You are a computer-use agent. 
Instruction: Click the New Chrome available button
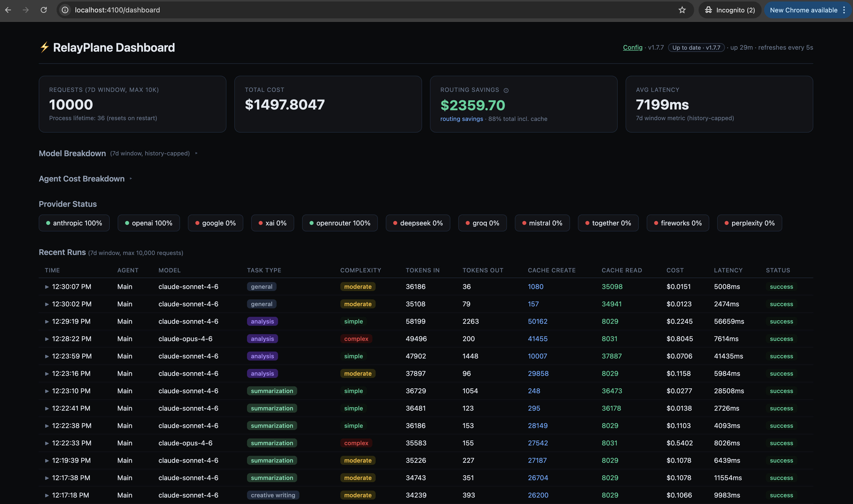(x=803, y=10)
